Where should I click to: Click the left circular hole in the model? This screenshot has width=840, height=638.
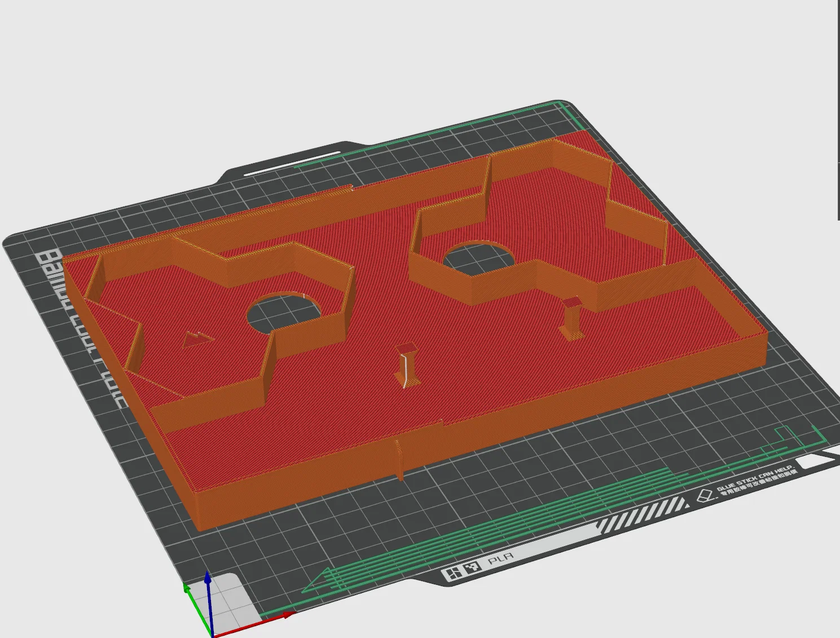coord(283,312)
